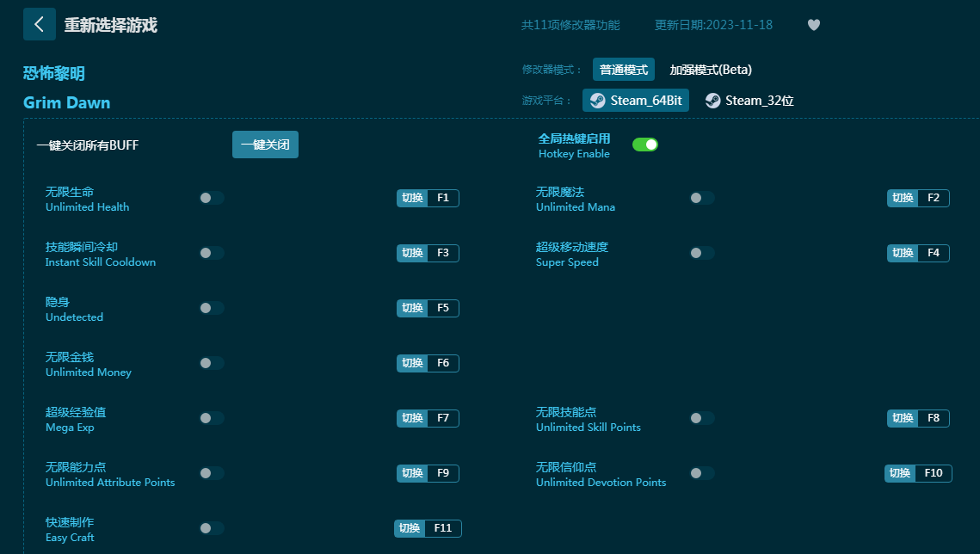The width and height of the screenshot is (980, 554).
Task: Click the 更新日期:2023-11-18 text
Action: [x=713, y=25]
